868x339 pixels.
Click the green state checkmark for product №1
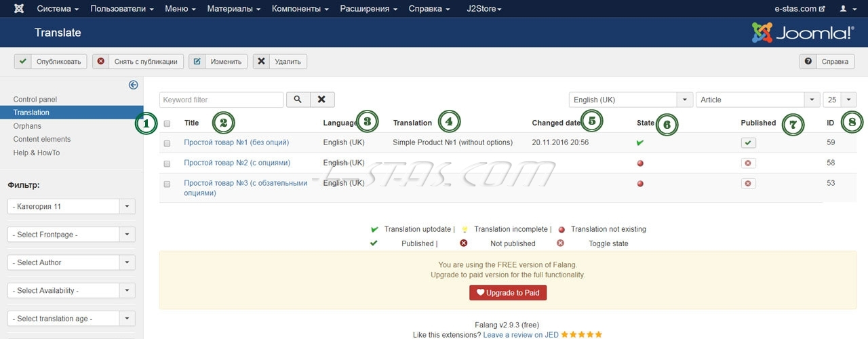[639, 143]
